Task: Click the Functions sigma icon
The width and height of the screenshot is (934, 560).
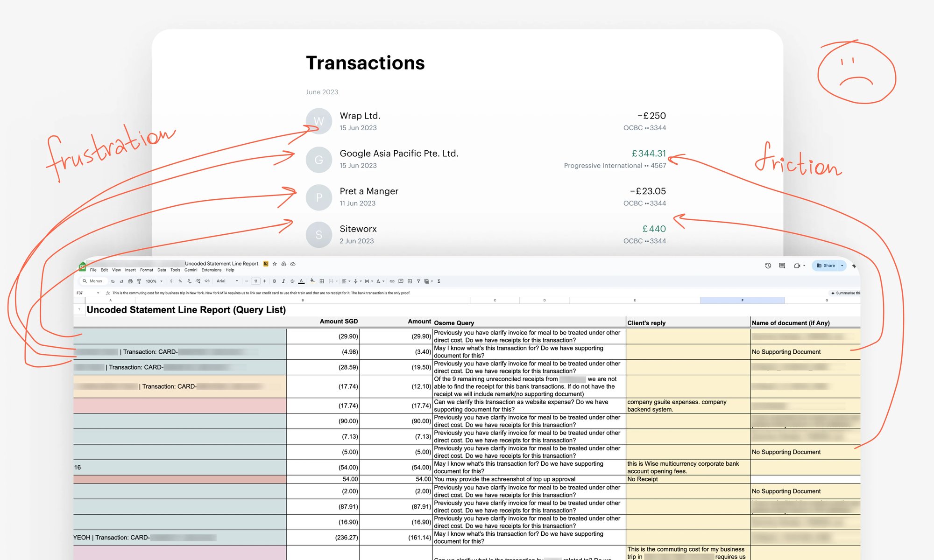Action: pos(439,281)
